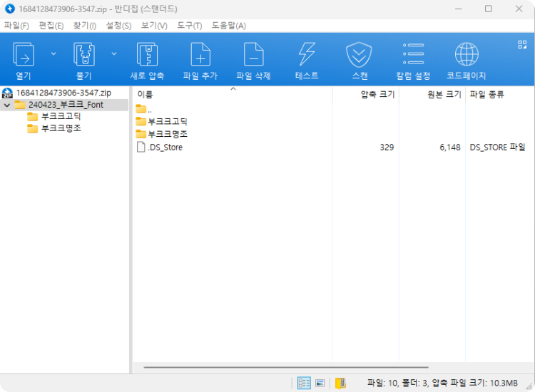Open the 파일(F) menu
Screen dimensions: 535x392
[16, 26]
